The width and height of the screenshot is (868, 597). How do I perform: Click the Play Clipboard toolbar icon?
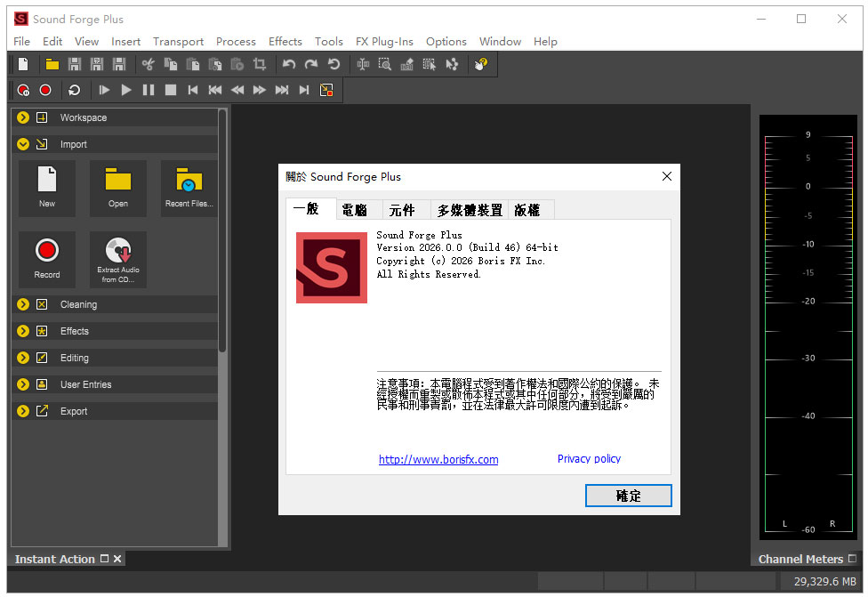[x=237, y=64]
